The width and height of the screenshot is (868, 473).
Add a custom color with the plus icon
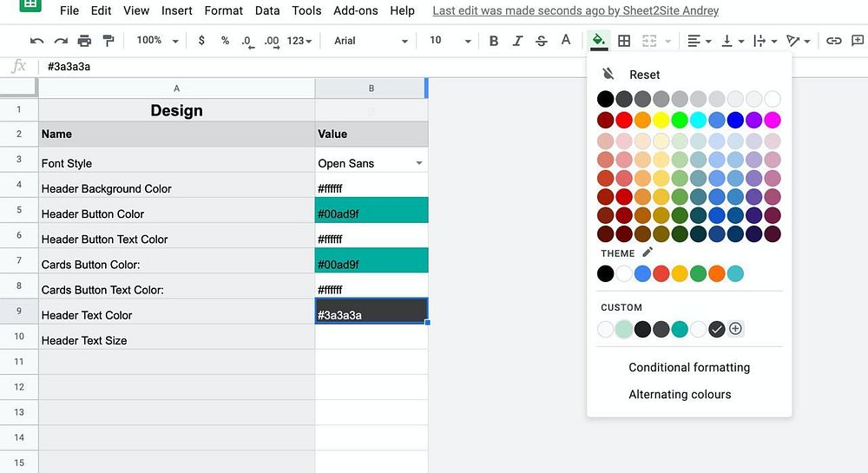[735, 329]
